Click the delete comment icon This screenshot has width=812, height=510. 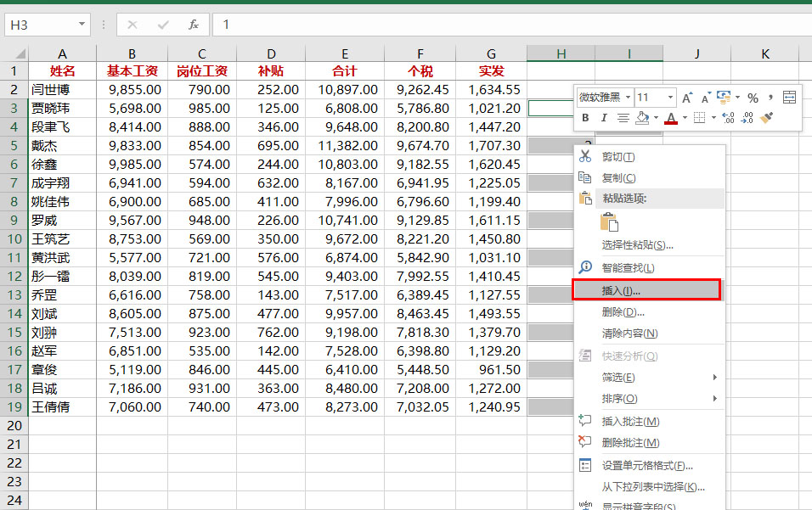[584, 442]
